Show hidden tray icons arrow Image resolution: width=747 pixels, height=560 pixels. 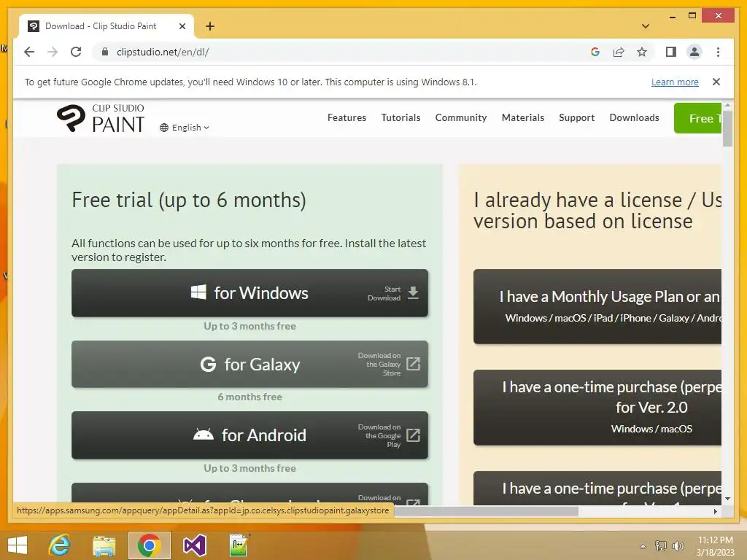click(643, 546)
